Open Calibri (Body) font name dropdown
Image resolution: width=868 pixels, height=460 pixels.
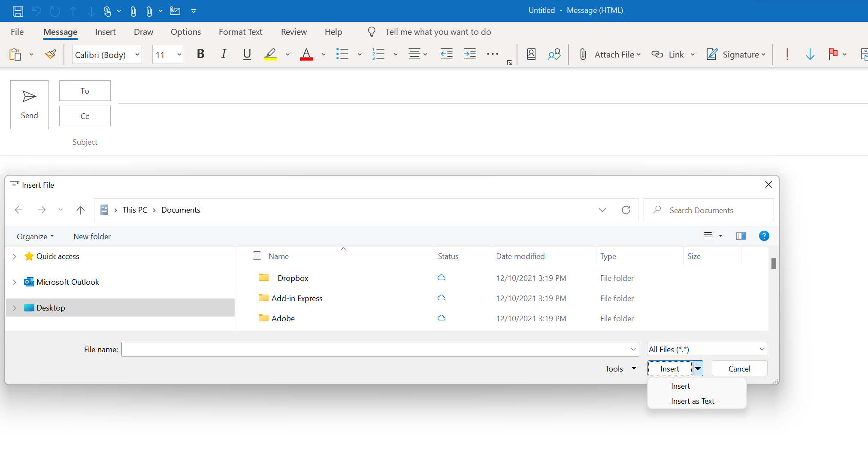tap(137, 55)
